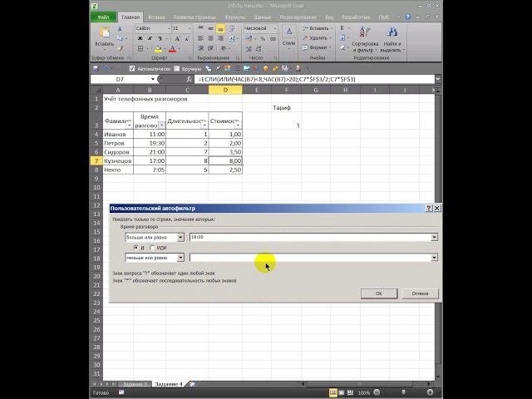The width and height of the screenshot is (532, 399).
Task: Select the ИЛИ (OR) radio button
Action: pyautogui.click(x=153, y=247)
